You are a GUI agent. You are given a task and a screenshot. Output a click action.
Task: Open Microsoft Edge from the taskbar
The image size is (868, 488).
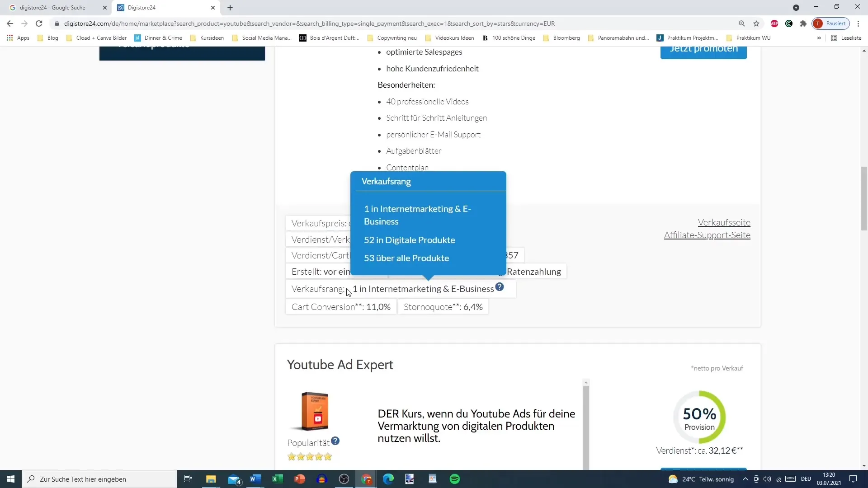pos(388,479)
